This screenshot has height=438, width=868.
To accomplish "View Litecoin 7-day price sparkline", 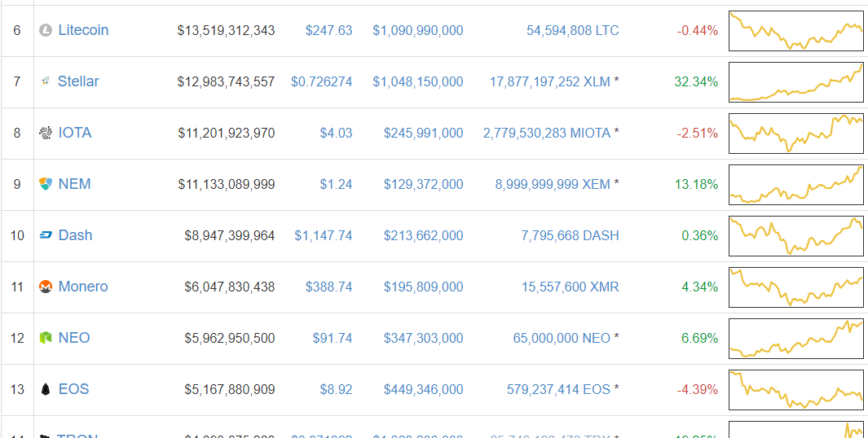I will [x=796, y=30].
